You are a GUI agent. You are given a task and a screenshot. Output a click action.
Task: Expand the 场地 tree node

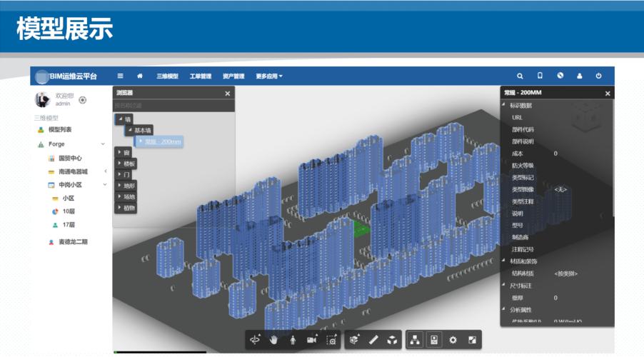coord(119,197)
